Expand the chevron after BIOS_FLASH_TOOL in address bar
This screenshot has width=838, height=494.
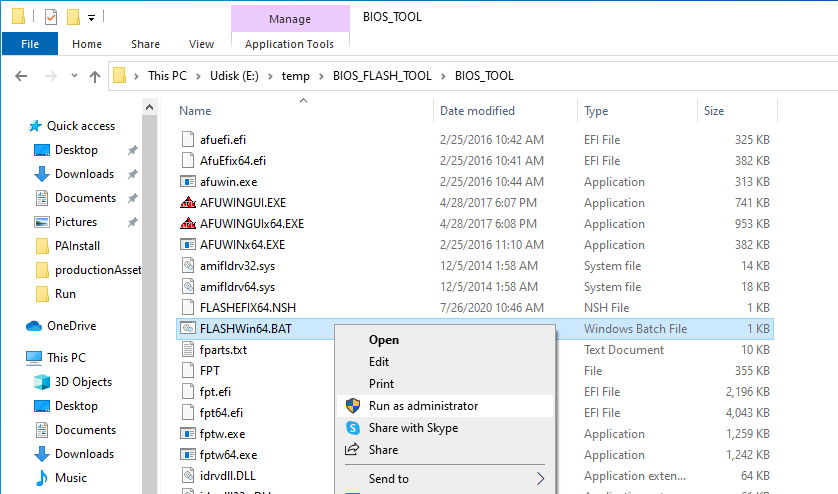pyautogui.click(x=443, y=76)
